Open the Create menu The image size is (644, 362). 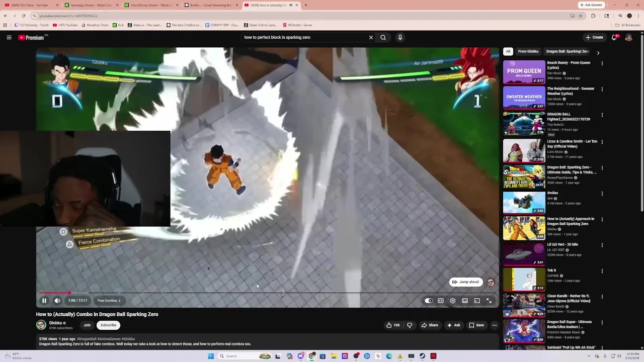(x=594, y=37)
